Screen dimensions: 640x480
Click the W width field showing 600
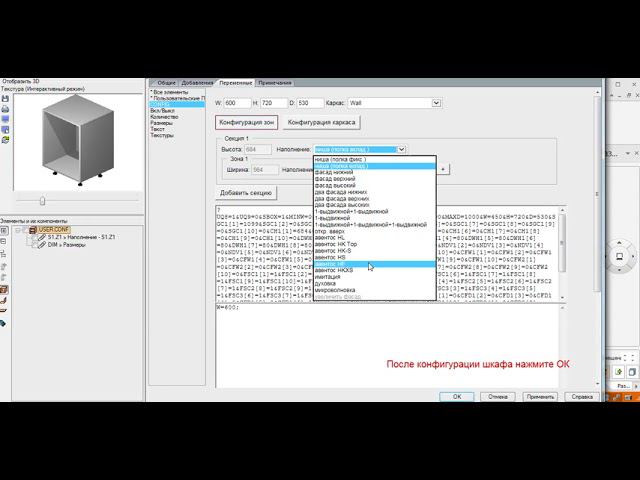pos(237,103)
